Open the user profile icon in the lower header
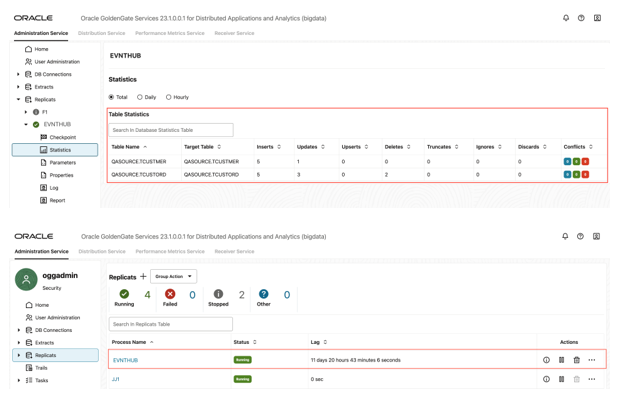 (596, 236)
